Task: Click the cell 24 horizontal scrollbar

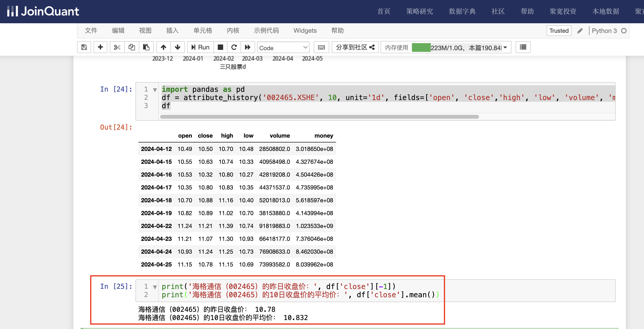Action: (319, 117)
